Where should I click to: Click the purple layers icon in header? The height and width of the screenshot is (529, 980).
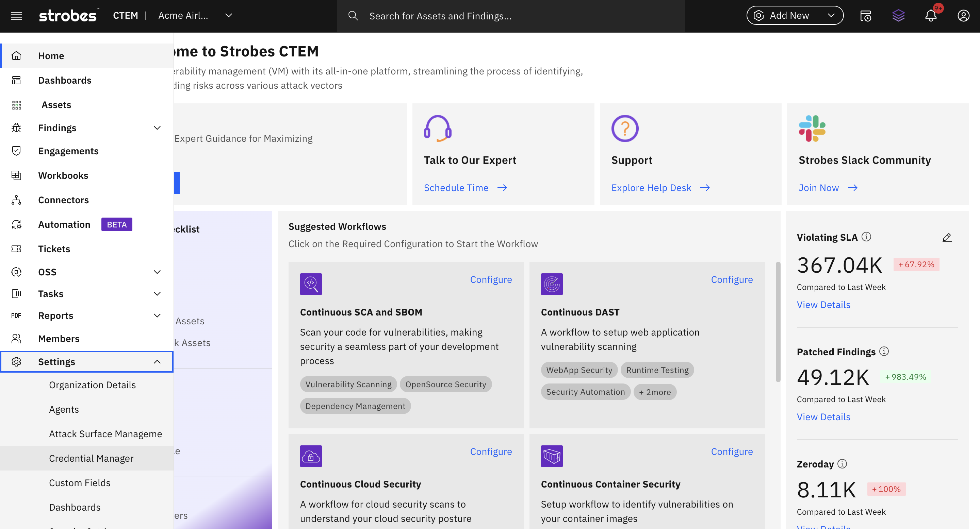click(x=898, y=16)
